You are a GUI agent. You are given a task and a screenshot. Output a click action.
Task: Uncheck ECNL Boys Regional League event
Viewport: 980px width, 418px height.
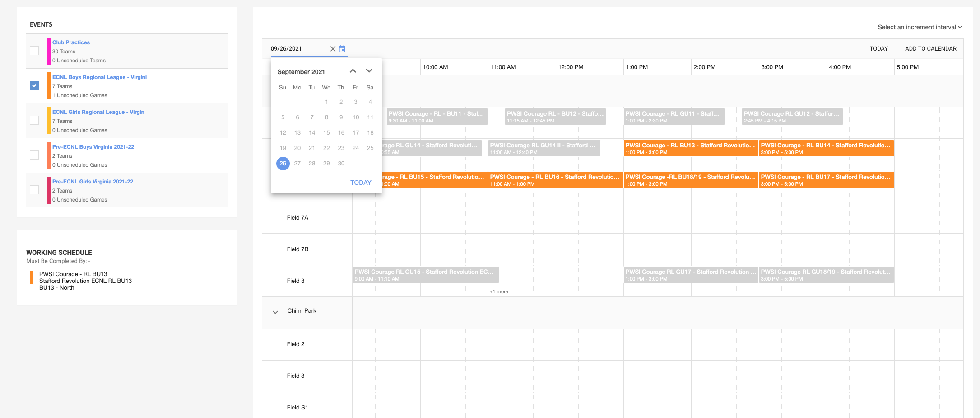pyautogui.click(x=34, y=85)
